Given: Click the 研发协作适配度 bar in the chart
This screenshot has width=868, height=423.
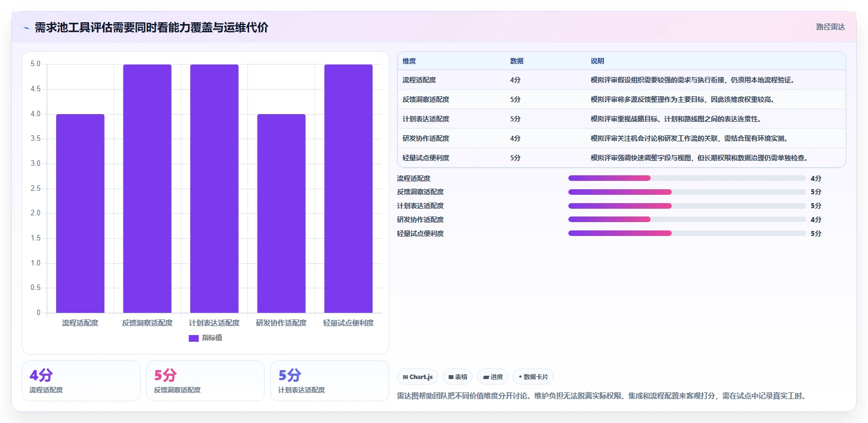Looking at the screenshot, I should click(281, 213).
